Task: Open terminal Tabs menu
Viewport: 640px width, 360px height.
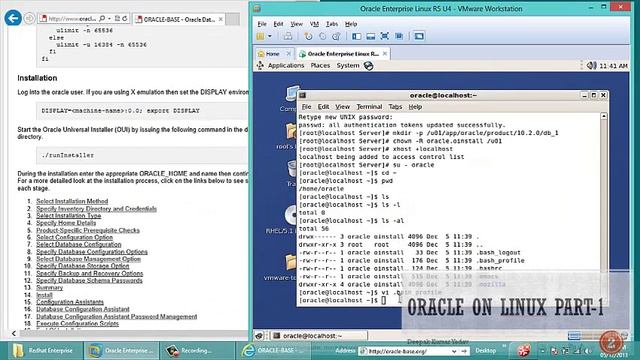Action: [395, 107]
